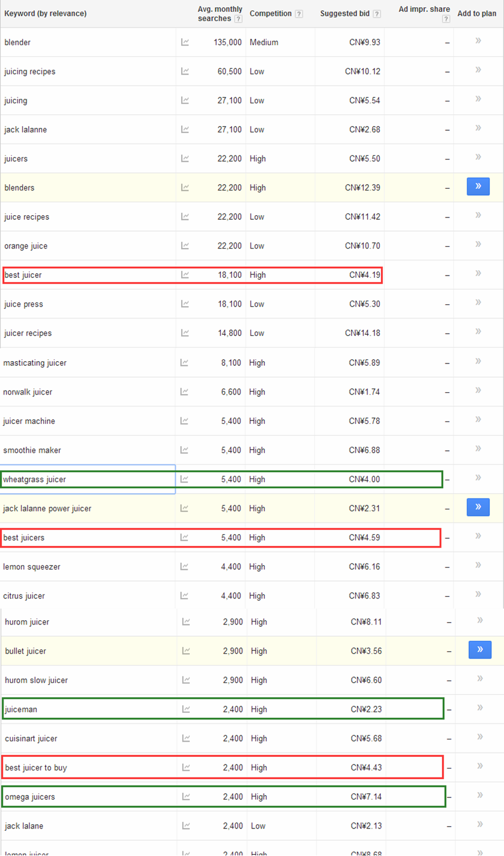The height and width of the screenshot is (856, 504).
Task: Click gray add arrow for orange juice
Action: click(478, 244)
